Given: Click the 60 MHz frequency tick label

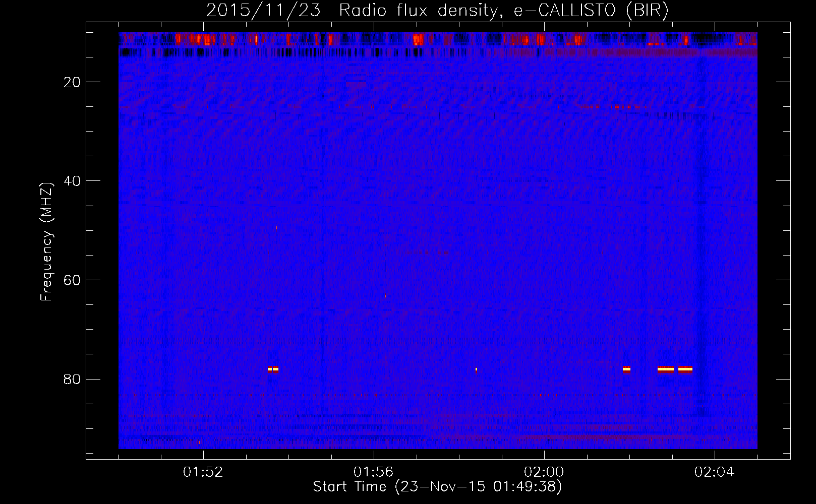Looking at the screenshot, I should coord(72,280).
